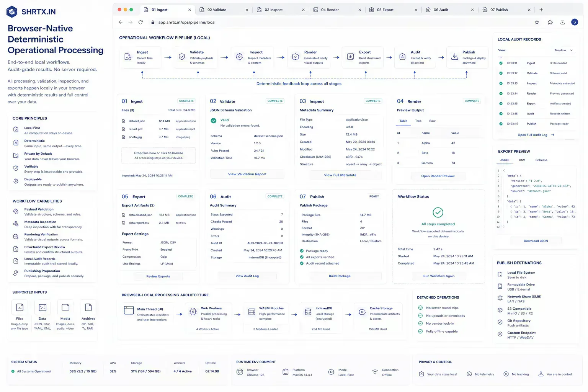The width and height of the screenshot is (588, 392).
Task: Click the Export pipeline stage icon
Action: coord(350,57)
